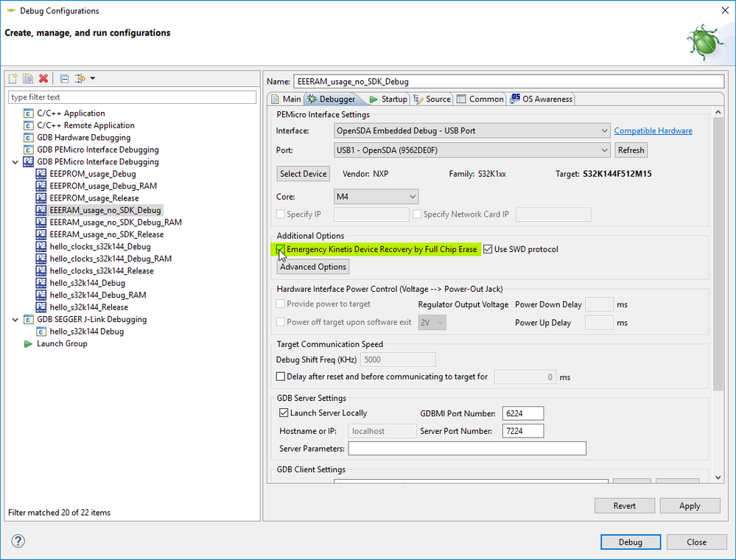The image size is (736, 560).
Task: Click the GDB SEGGER J-Link Debugging icon
Action: (29, 319)
